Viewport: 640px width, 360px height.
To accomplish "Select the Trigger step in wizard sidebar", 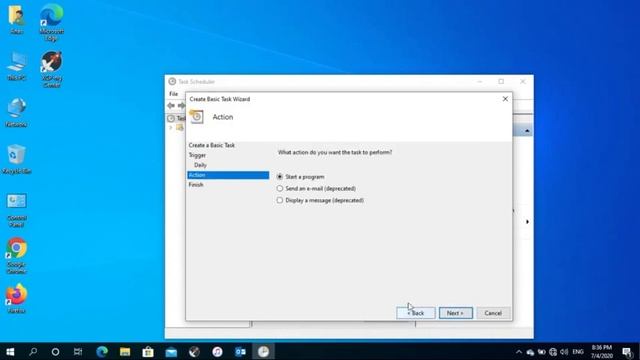I will coord(197,155).
